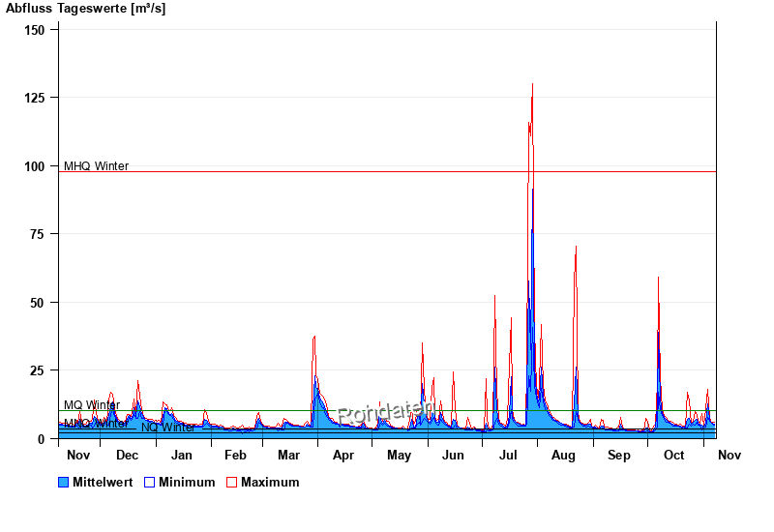This screenshot has height=532, width=774.
Task: Select the Mittelwert legend label
Action: click(104, 482)
